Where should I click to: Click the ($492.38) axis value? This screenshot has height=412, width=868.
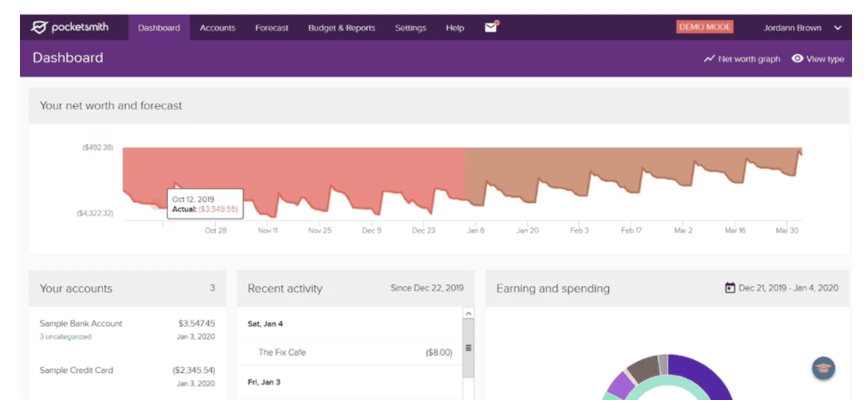(x=98, y=147)
